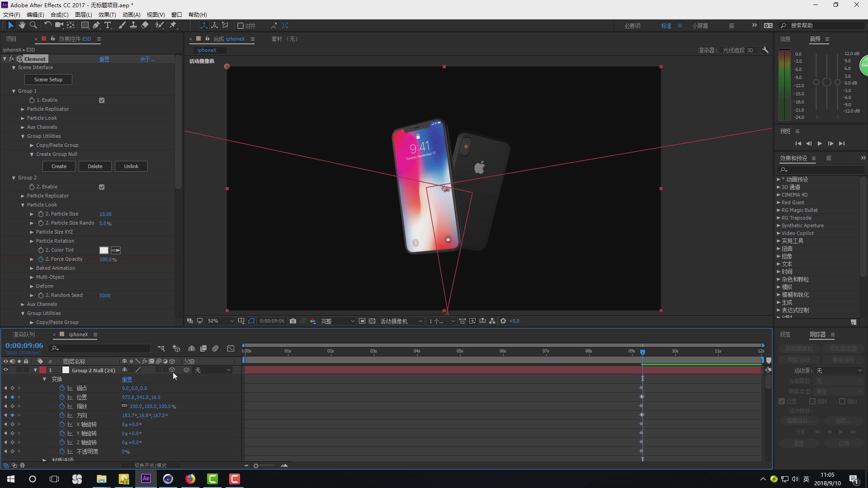Collapse the Scene Interface section
The width and height of the screenshot is (868, 488).
pos(14,68)
